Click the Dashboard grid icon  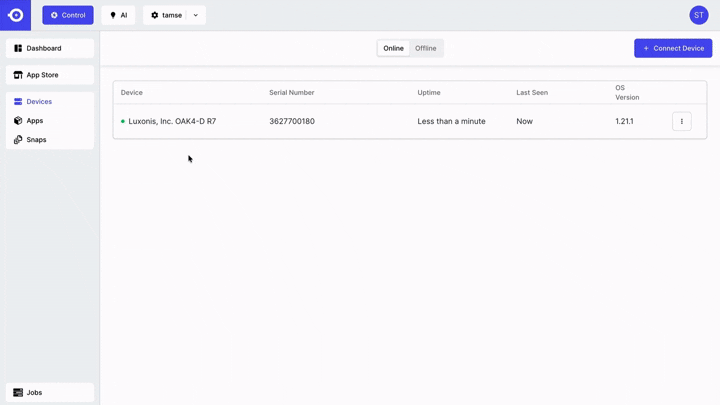coord(18,48)
